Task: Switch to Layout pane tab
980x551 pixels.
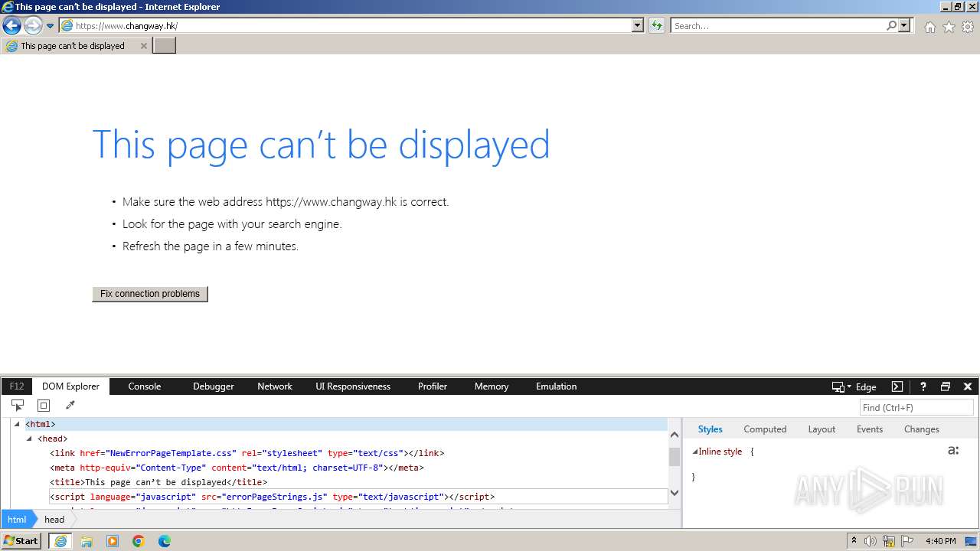Action: 822,429
